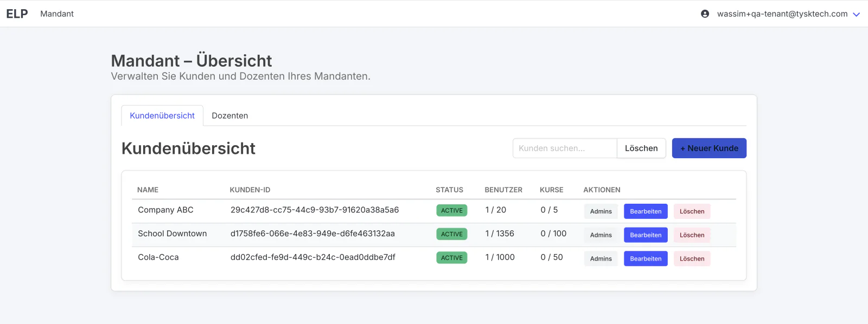
Task: Click user count 1 / 1356
Action: [x=500, y=234]
